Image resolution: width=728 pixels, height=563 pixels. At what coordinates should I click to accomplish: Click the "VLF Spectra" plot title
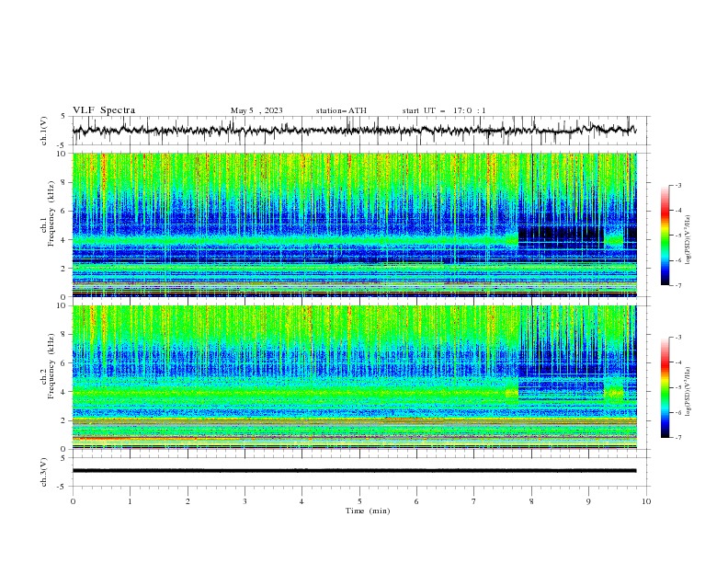coord(104,110)
